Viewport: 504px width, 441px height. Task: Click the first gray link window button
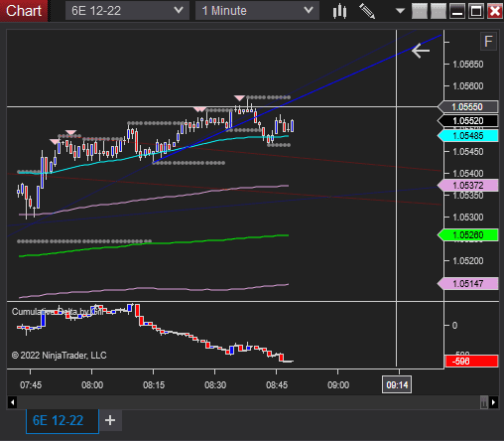(x=420, y=11)
